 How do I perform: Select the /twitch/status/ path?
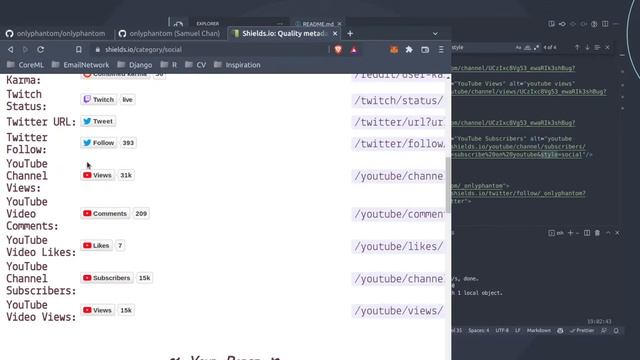398,100
